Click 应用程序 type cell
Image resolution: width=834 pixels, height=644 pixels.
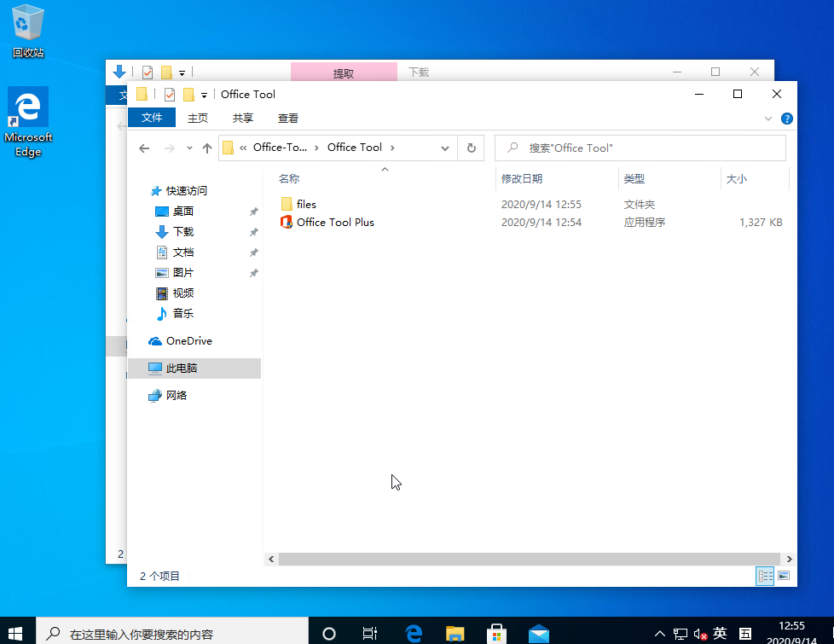click(644, 223)
